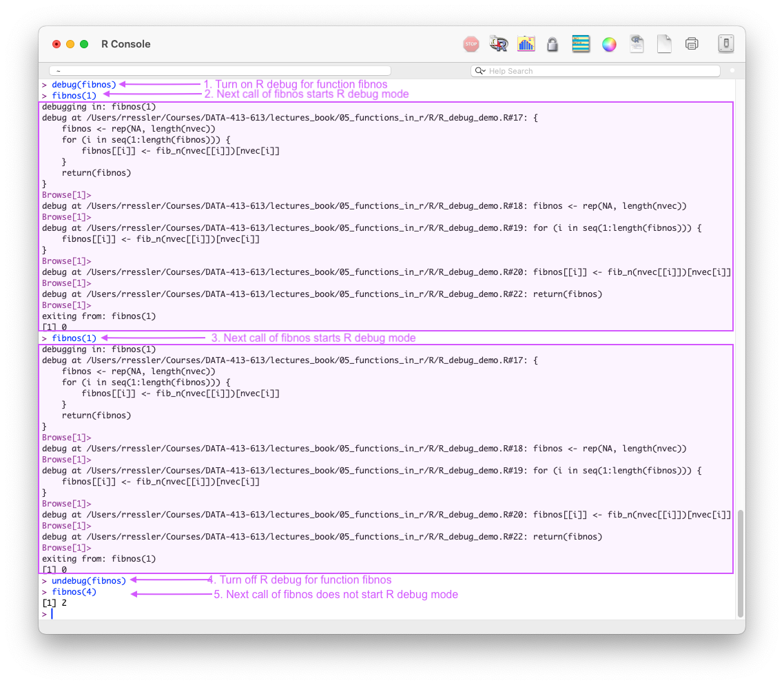Image resolution: width=784 pixels, height=685 pixels.
Task: Click the Stop icon to interrupt R
Action: click(x=471, y=43)
